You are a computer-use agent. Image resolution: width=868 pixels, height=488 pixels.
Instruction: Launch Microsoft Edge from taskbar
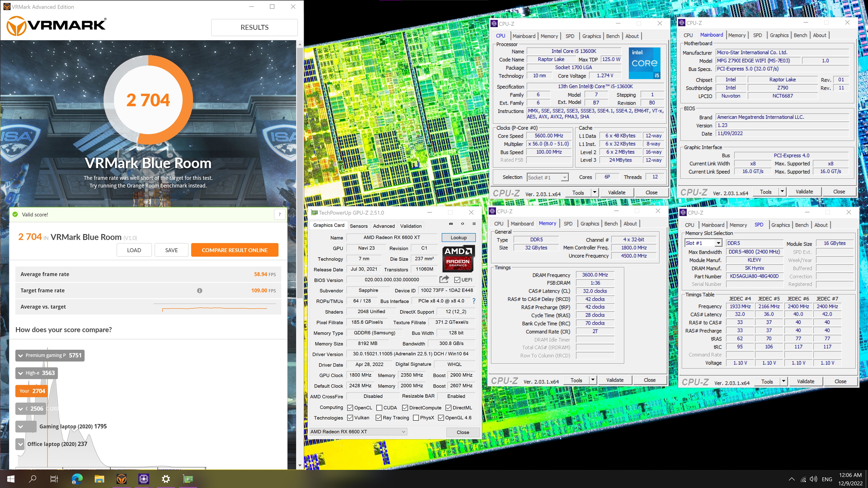[77, 479]
